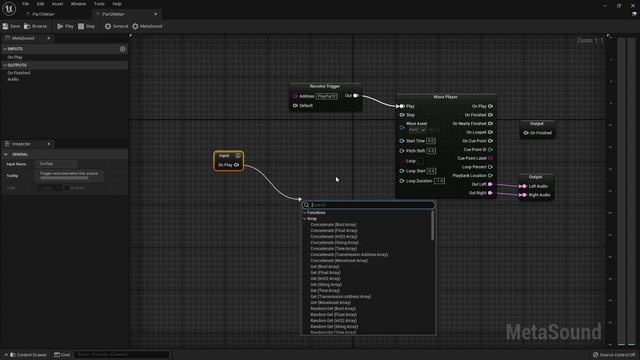Click the Input node's On Play output pin
Screen dimensions: 640x360
tap(237, 165)
